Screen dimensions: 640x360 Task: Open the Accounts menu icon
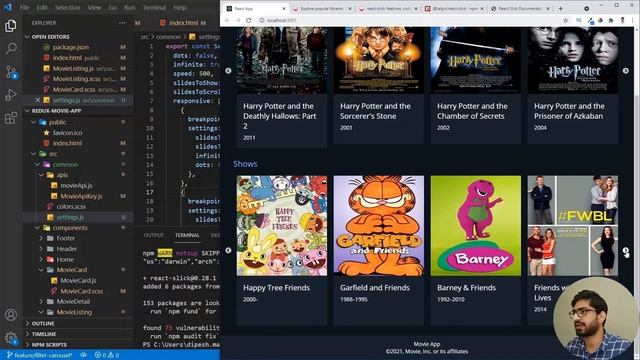(11, 315)
